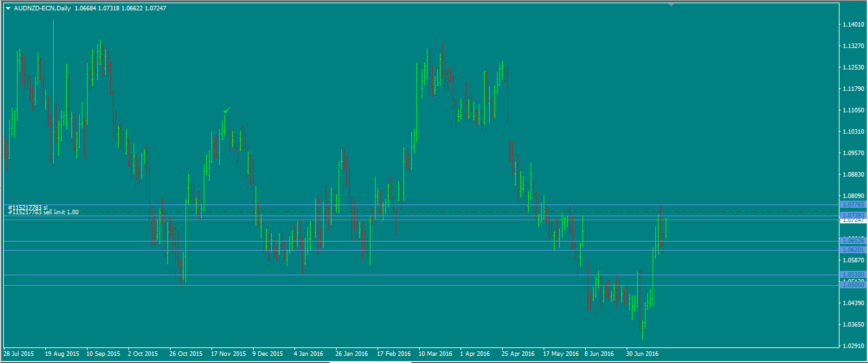Click the 28 Jul 2015 date label
Image resolution: width=868 pixels, height=363 pixels.
(x=19, y=355)
